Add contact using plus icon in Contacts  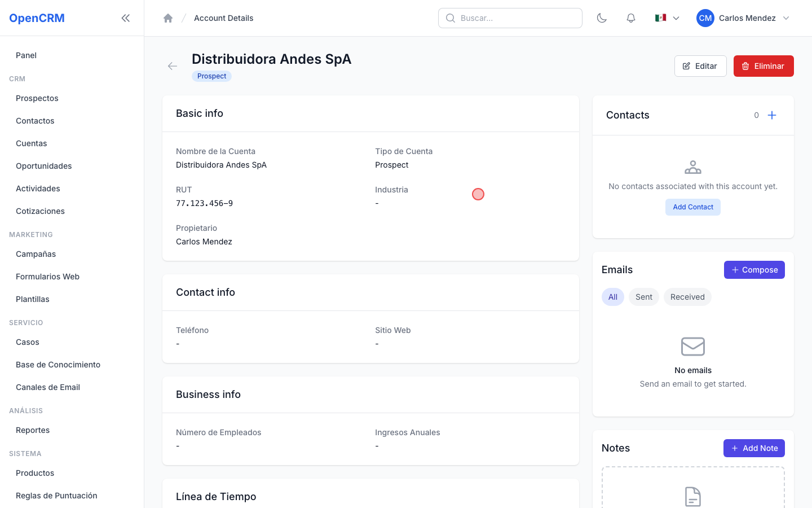772,115
